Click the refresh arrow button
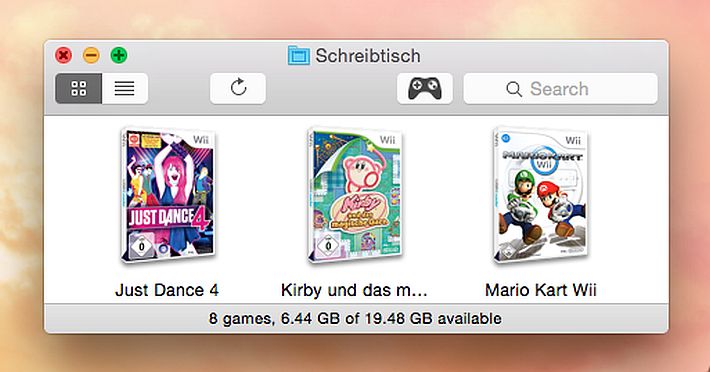The width and height of the screenshot is (710, 372). point(238,88)
